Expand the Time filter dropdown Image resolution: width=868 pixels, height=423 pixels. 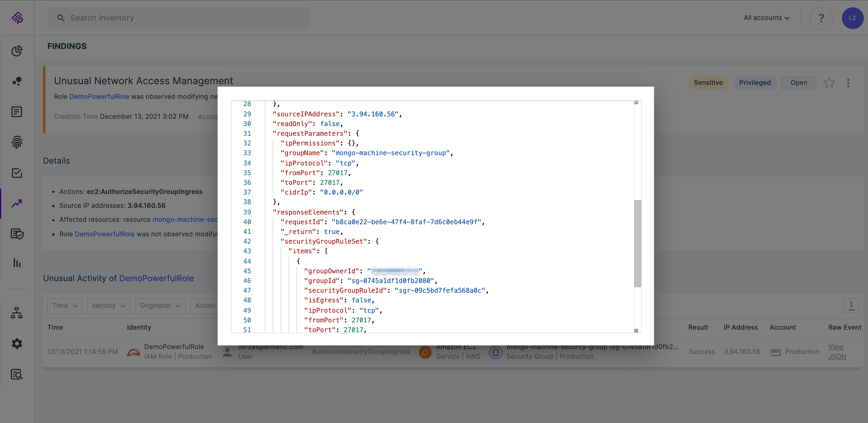[64, 306]
